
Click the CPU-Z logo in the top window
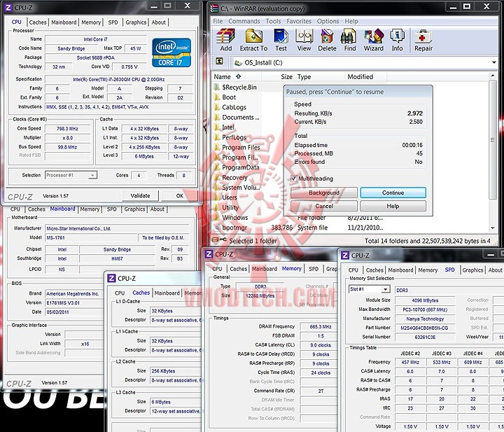click(8, 7)
